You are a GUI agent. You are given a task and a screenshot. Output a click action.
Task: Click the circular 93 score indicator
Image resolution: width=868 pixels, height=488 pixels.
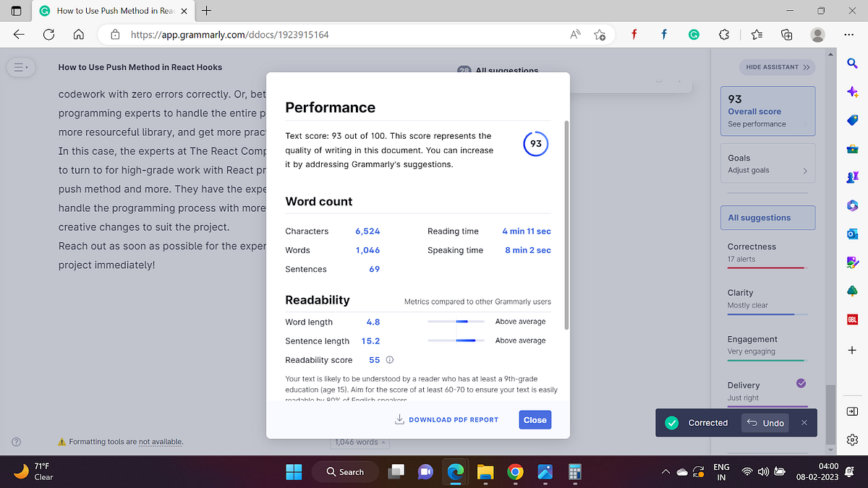(x=535, y=143)
